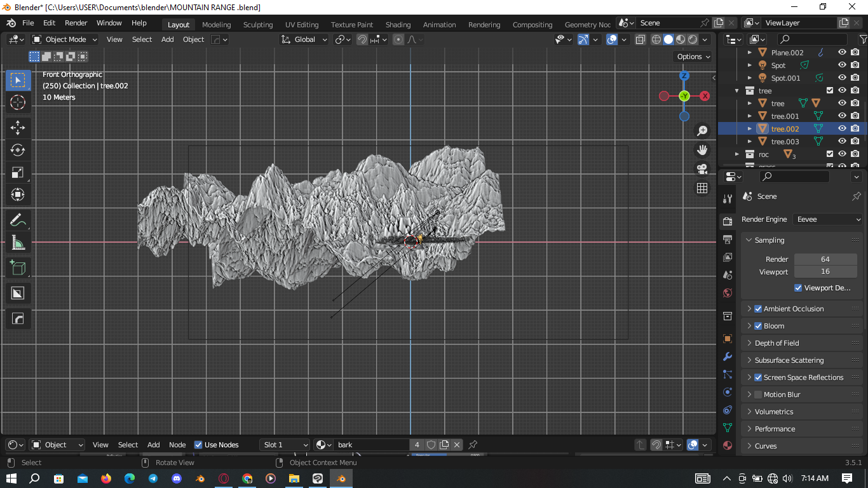
Task: Open the Window menu
Action: pos(109,23)
